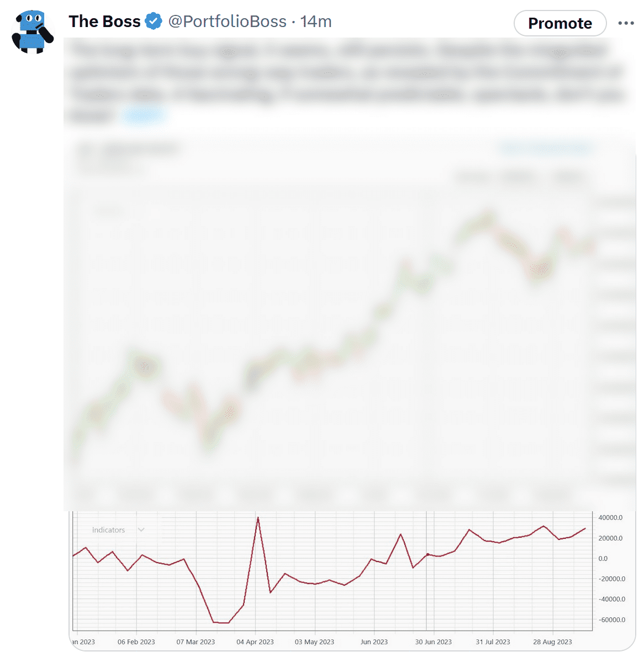Click the blue verified badge icon
Image resolution: width=644 pixels, height=657 pixels.
coord(154,22)
